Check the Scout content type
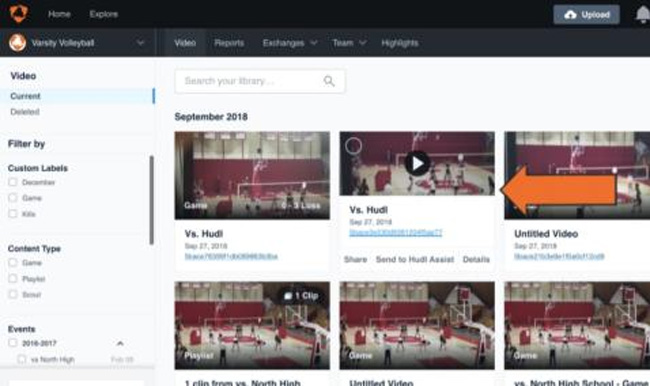This screenshot has height=386, width=650. 13,294
